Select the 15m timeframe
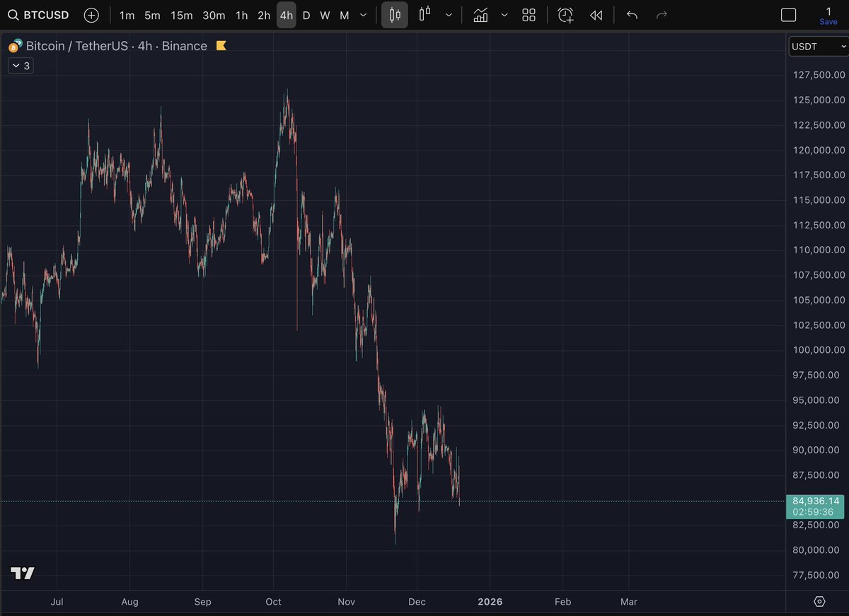849x616 pixels. [181, 15]
